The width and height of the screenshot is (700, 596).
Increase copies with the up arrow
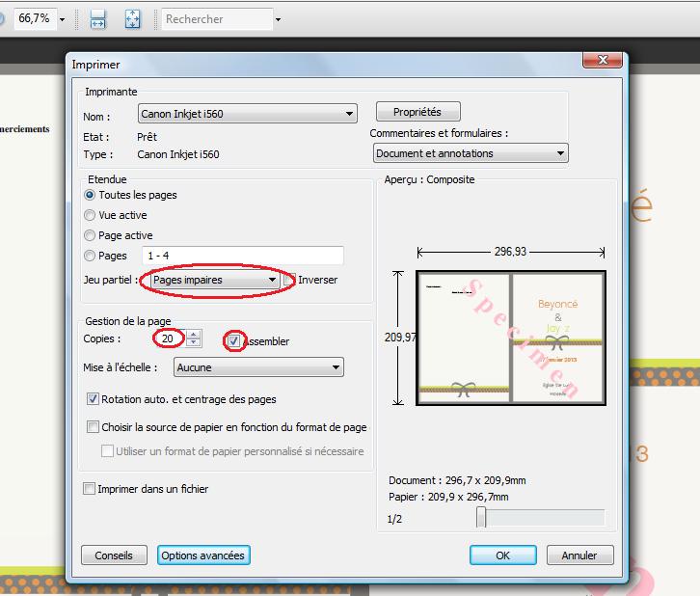194,335
